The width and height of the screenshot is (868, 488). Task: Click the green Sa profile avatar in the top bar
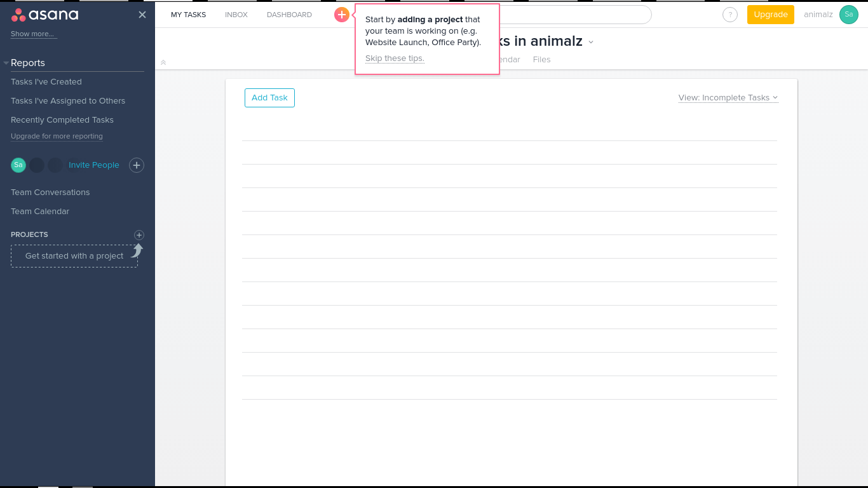848,15
